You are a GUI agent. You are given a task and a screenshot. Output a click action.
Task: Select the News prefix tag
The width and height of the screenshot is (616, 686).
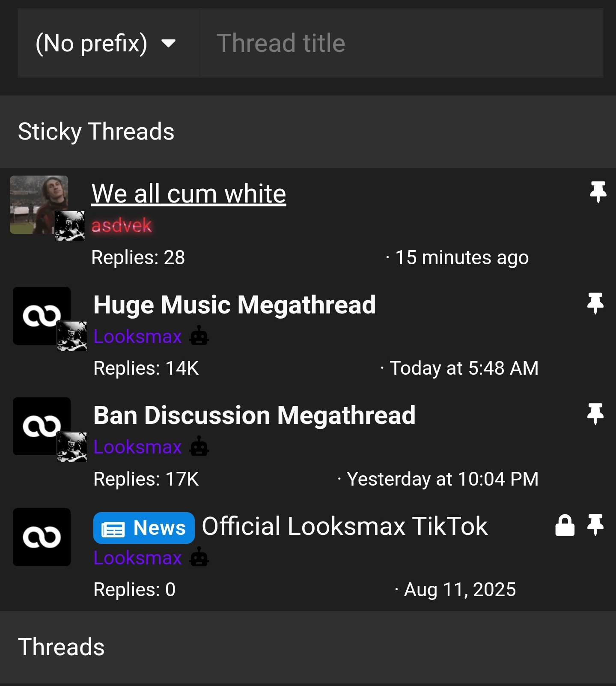[x=144, y=528]
